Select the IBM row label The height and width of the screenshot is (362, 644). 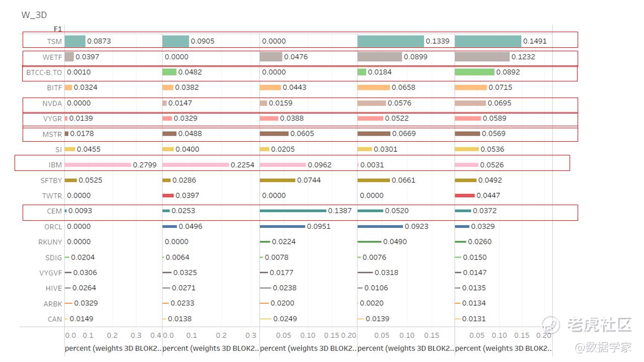coord(56,165)
